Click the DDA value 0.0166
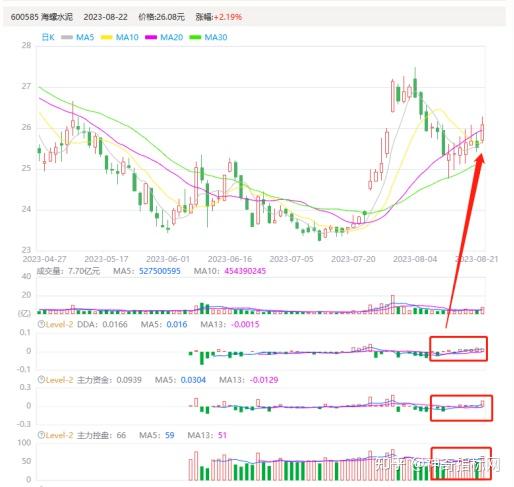514x487 pixels. pos(115,324)
